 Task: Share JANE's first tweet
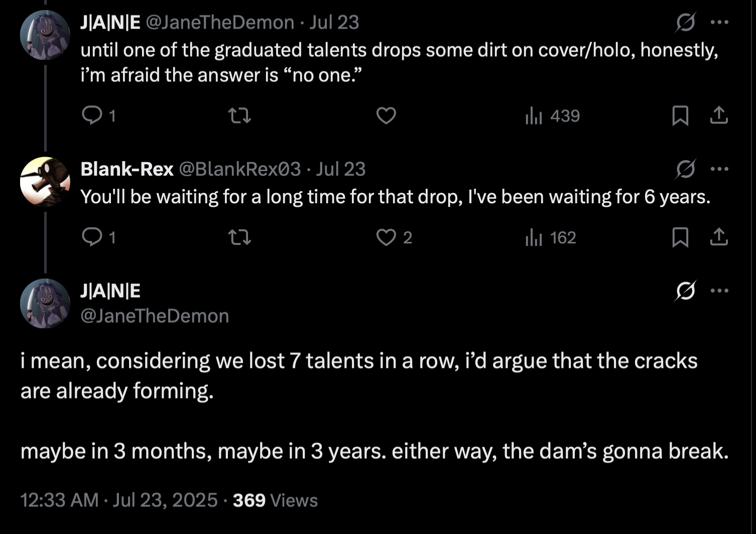point(719,116)
